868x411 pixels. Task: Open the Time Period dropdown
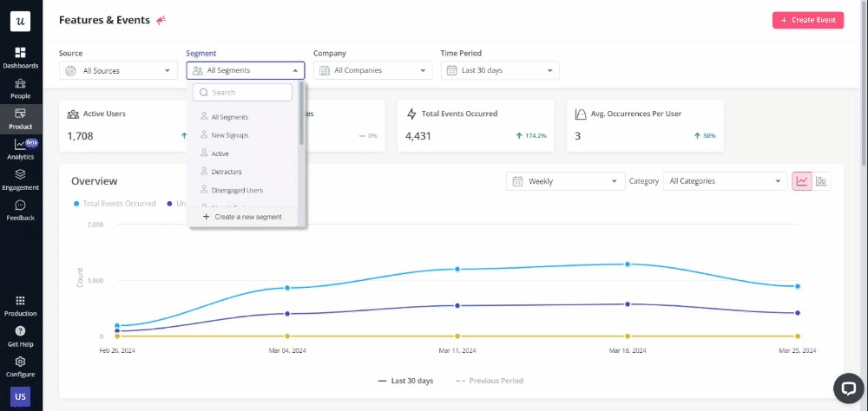pyautogui.click(x=500, y=70)
